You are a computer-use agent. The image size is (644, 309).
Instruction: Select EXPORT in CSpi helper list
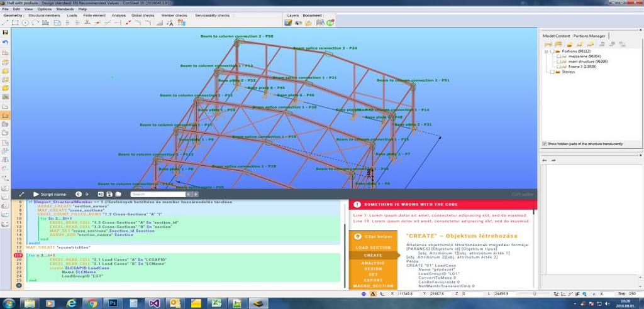(x=373, y=280)
